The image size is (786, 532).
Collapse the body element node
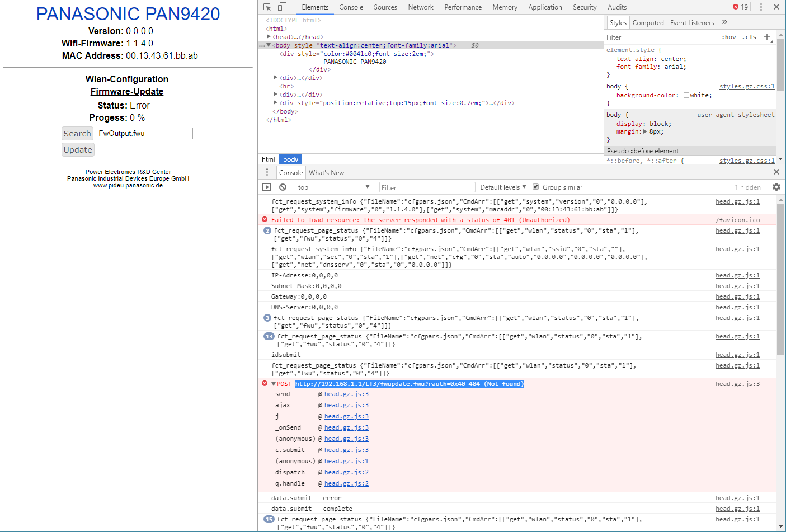(269, 45)
